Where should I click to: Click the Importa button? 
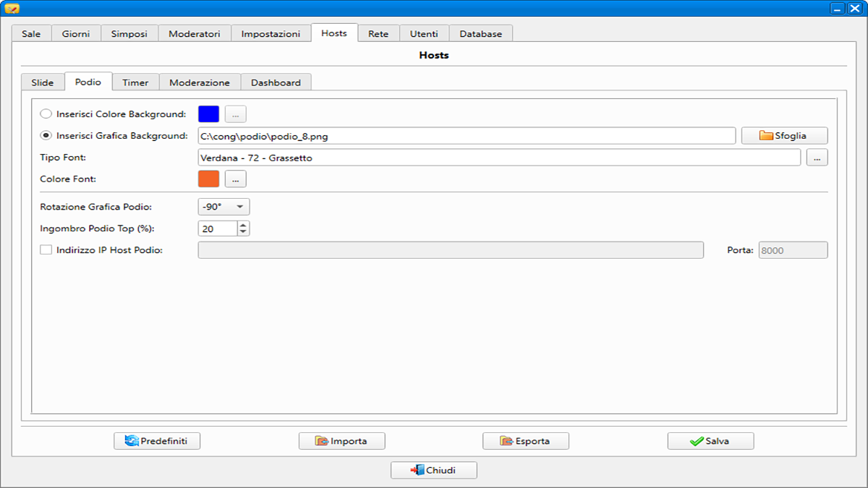[x=342, y=441]
